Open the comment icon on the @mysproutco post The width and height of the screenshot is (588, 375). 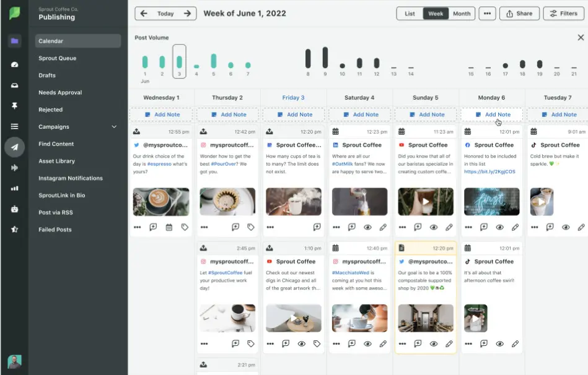coord(152,227)
